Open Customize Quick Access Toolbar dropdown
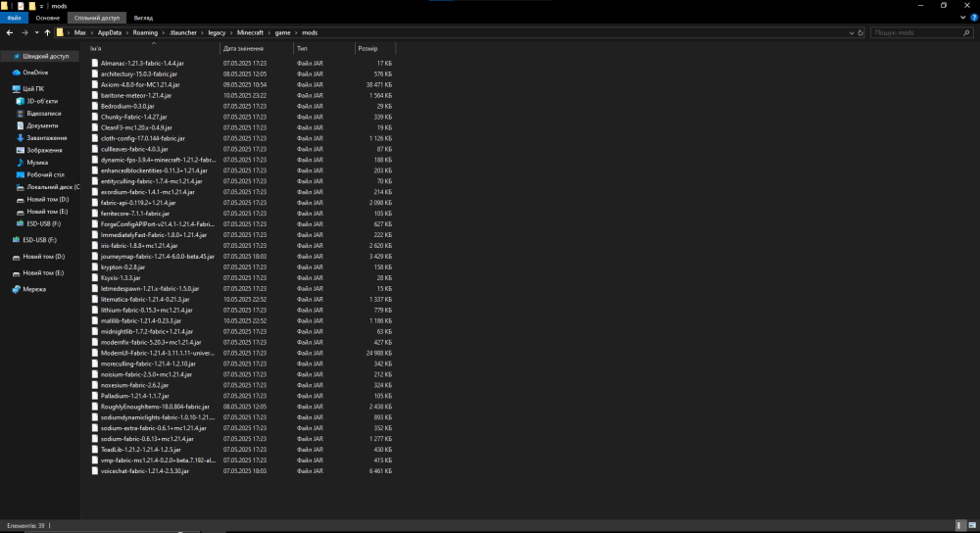Viewport: 980px width, 533px height. [41, 6]
